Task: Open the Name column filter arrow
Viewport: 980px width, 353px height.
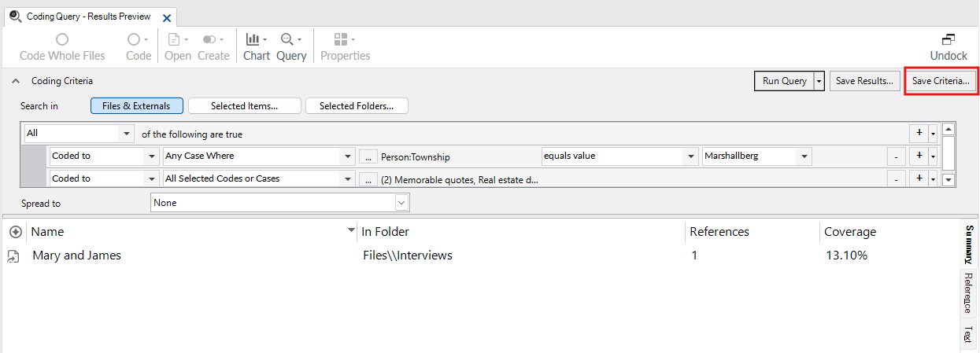Action: [351, 231]
